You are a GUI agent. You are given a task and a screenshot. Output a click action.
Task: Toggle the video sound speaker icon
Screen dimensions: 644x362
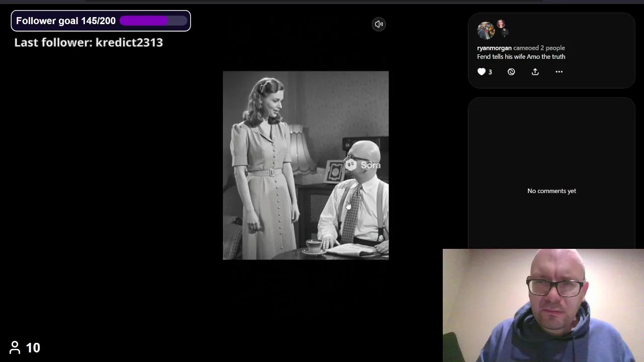(379, 24)
